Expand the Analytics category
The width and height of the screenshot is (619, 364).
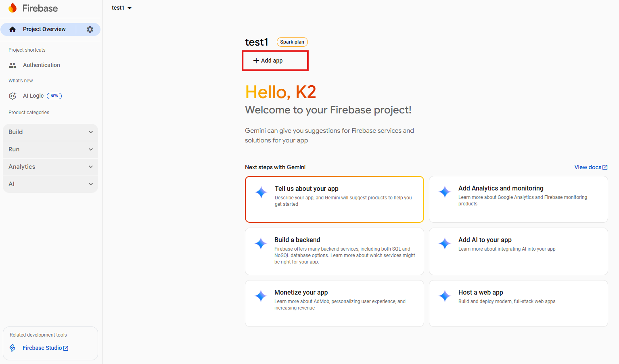[50, 167]
